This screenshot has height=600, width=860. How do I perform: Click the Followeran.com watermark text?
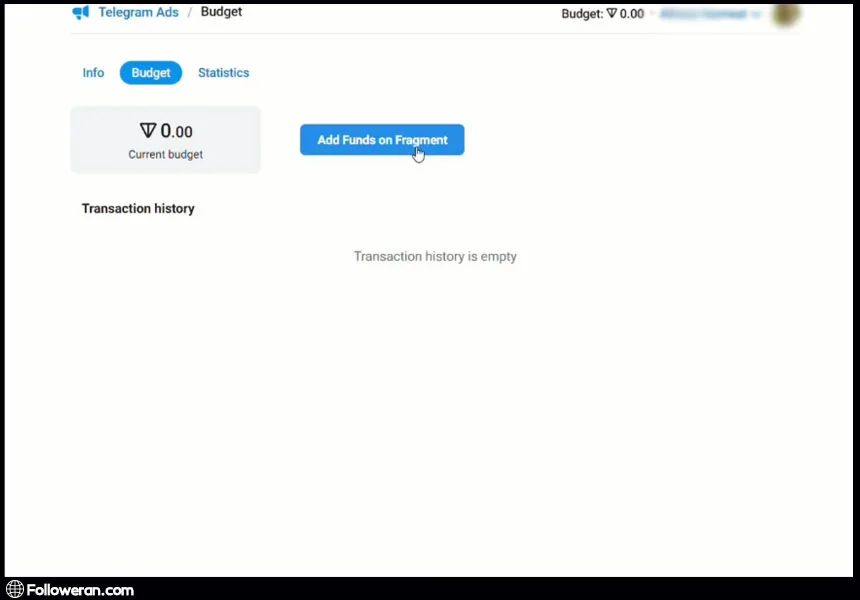point(80,590)
